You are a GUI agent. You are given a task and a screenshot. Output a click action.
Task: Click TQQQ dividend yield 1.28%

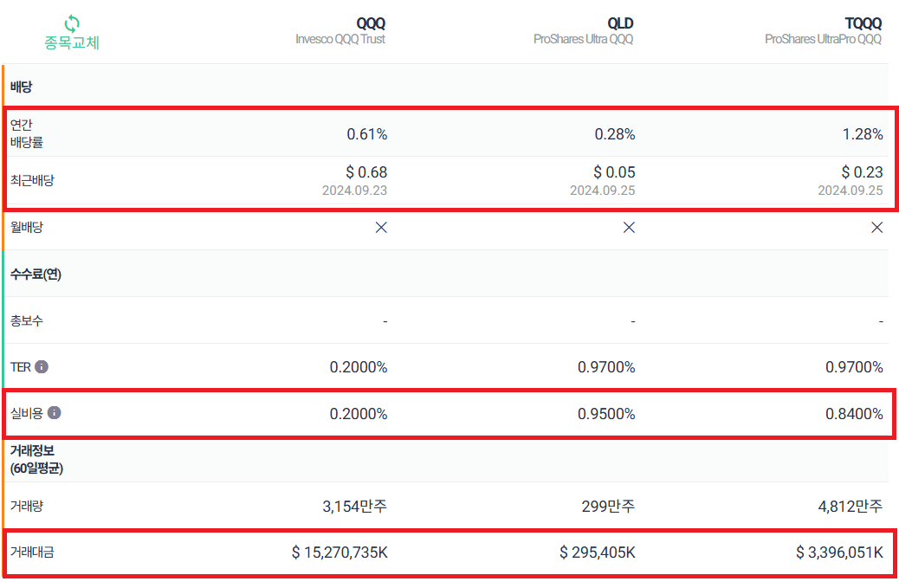[x=863, y=134]
